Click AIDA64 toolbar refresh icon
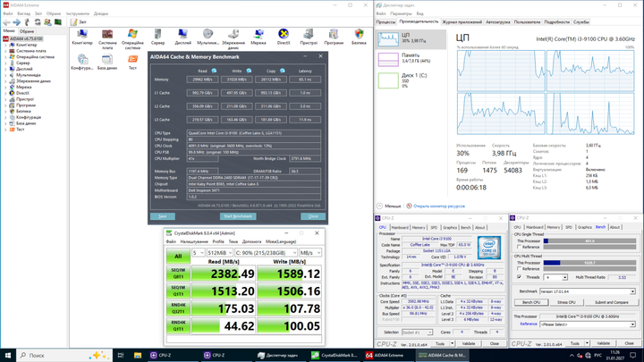 point(38,22)
